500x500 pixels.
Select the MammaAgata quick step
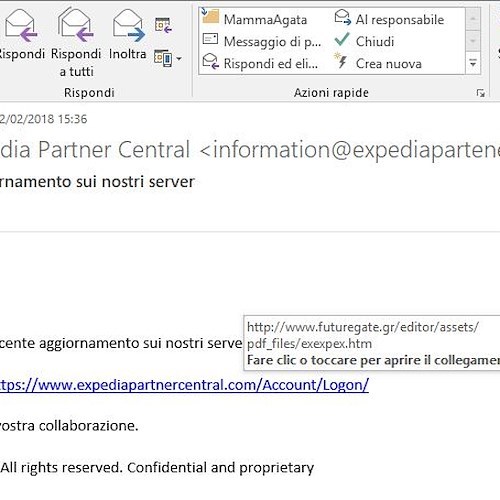tap(255, 19)
